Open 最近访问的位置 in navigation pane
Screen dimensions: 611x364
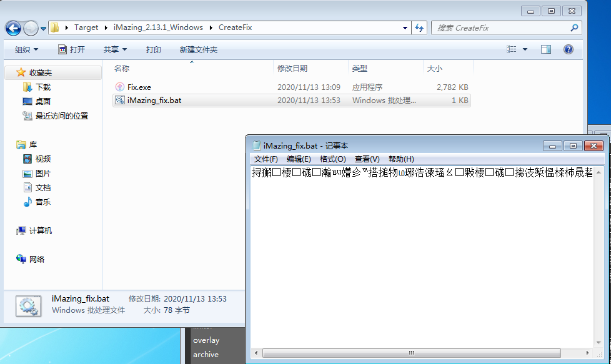[x=62, y=116]
